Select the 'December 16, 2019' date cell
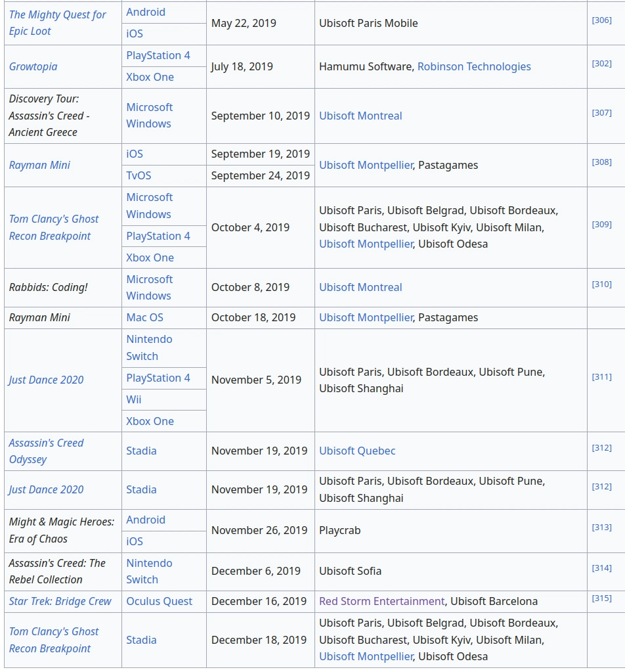The height and width of the screenshot is (672, 625). point(261,601)
